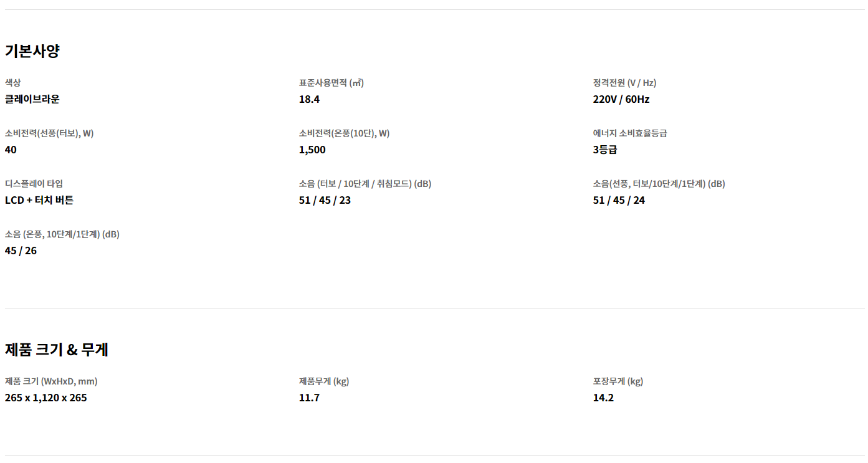Click the 기본사양 section heading
This screenshot has height=463, width=868.
tap(32, 51)
